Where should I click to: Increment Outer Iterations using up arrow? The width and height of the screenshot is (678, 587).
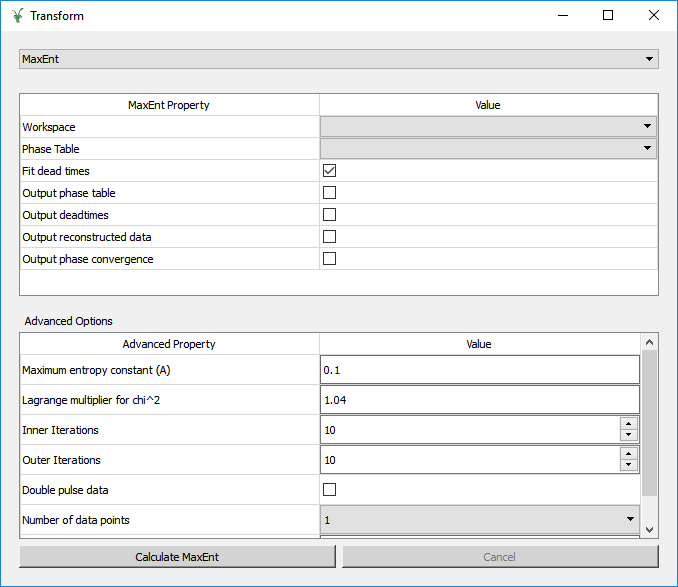628,454
